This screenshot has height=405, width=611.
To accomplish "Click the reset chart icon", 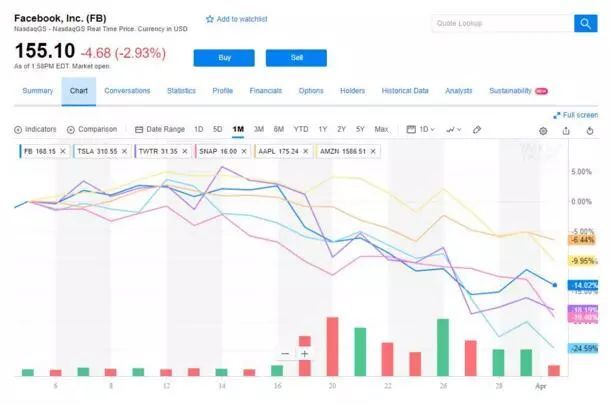I will click(590, 130).
